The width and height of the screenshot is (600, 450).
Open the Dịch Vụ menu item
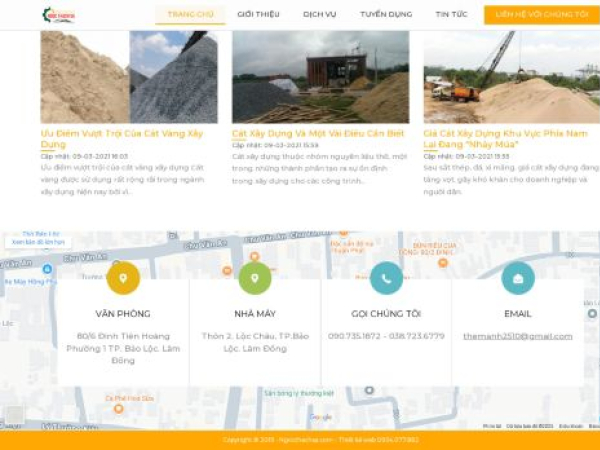click(x=320, y=15)
